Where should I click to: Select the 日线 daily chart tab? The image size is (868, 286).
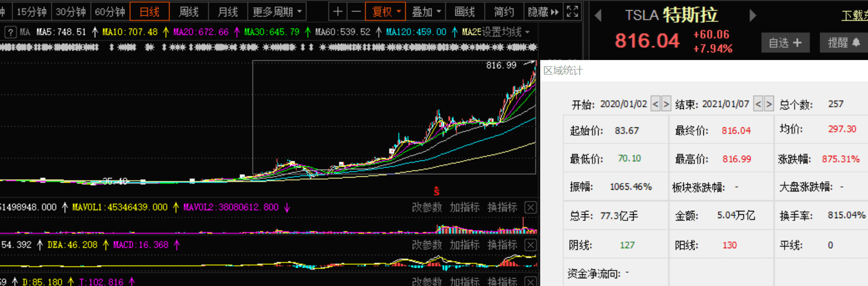pyautogui.click(x=150, y=11)
